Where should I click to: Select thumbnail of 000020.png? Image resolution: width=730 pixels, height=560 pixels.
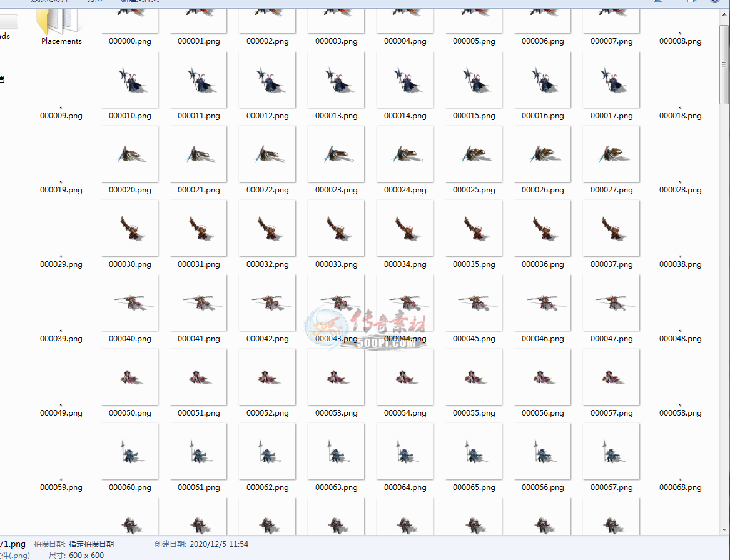click(129, 154)
